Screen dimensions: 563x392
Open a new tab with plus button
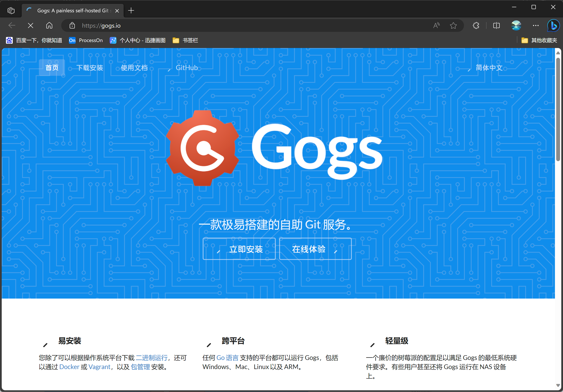[131, 11]
